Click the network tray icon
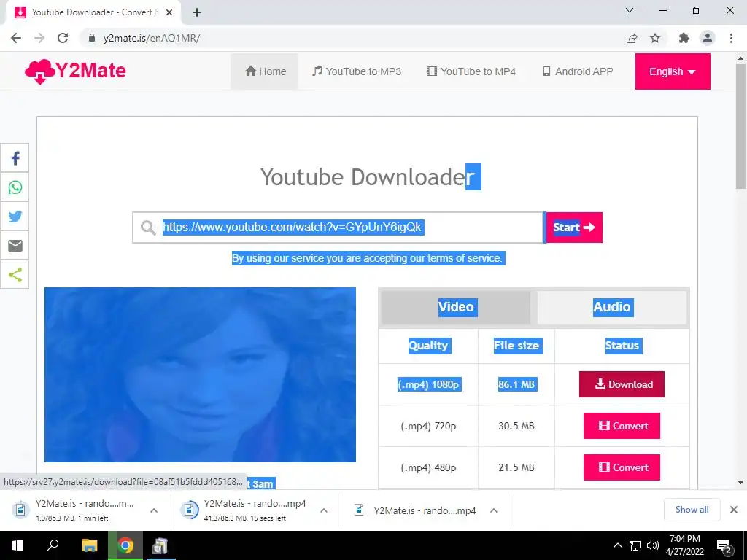The height and width of the screenshot is (560, 747). coord(635,545)
